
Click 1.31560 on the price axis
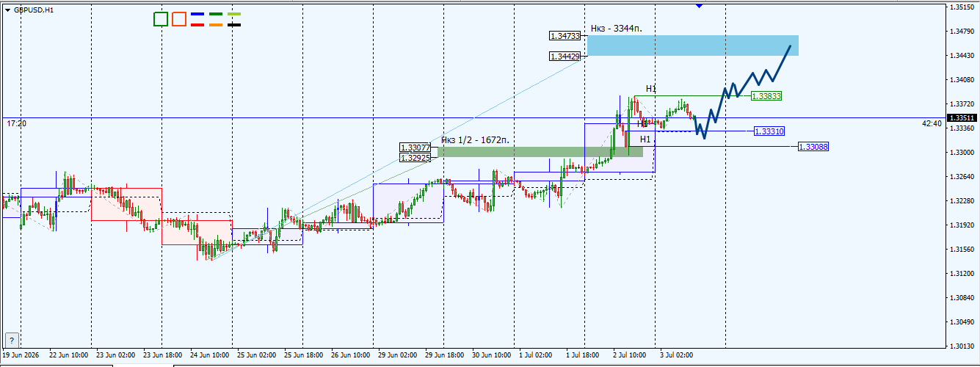[962, 250]
